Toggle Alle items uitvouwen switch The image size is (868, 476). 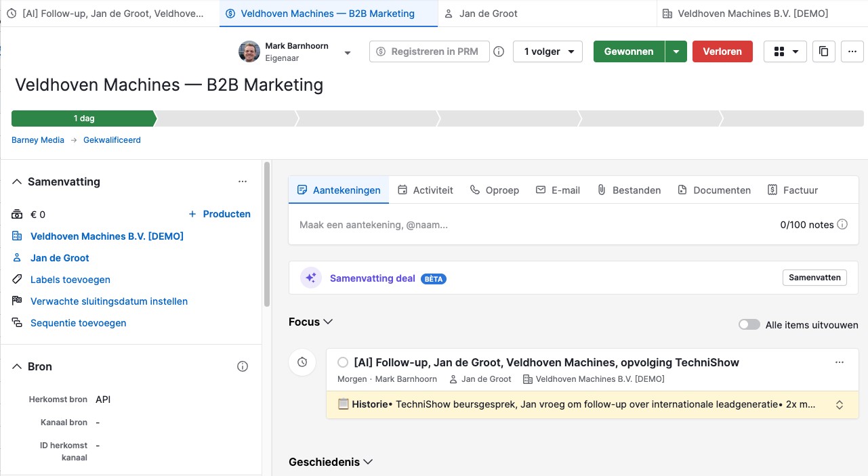[x=749, y=325]
